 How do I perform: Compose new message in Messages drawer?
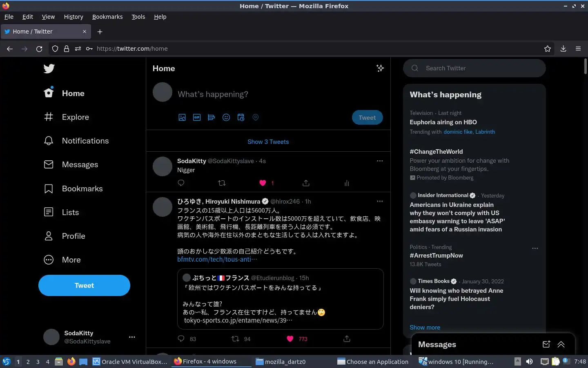coord(546,344)
